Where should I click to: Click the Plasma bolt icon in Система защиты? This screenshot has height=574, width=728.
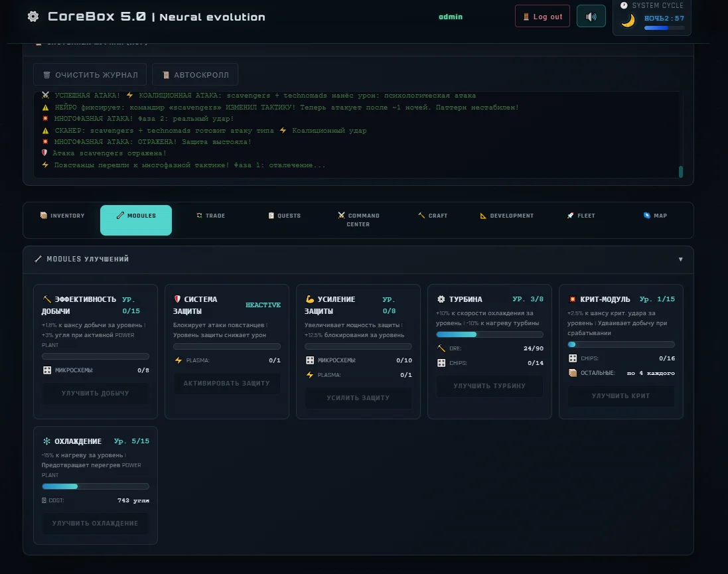[179, 360]
